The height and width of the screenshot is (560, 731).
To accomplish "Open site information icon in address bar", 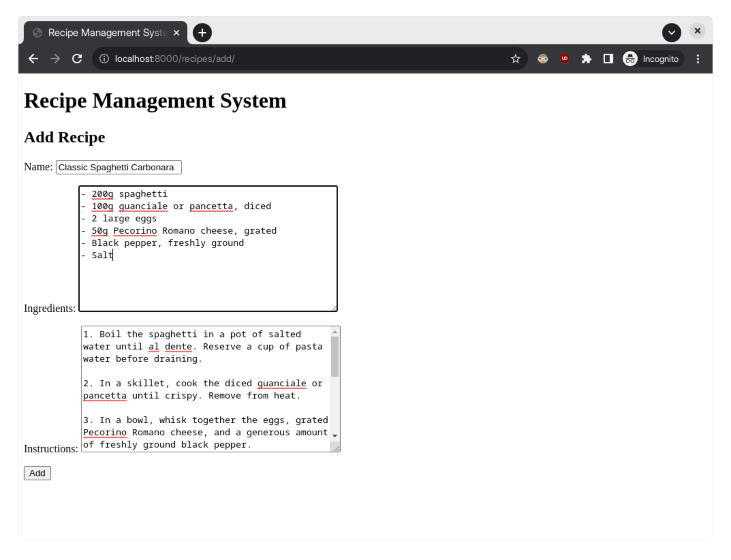I will click(x=104, y=59).
